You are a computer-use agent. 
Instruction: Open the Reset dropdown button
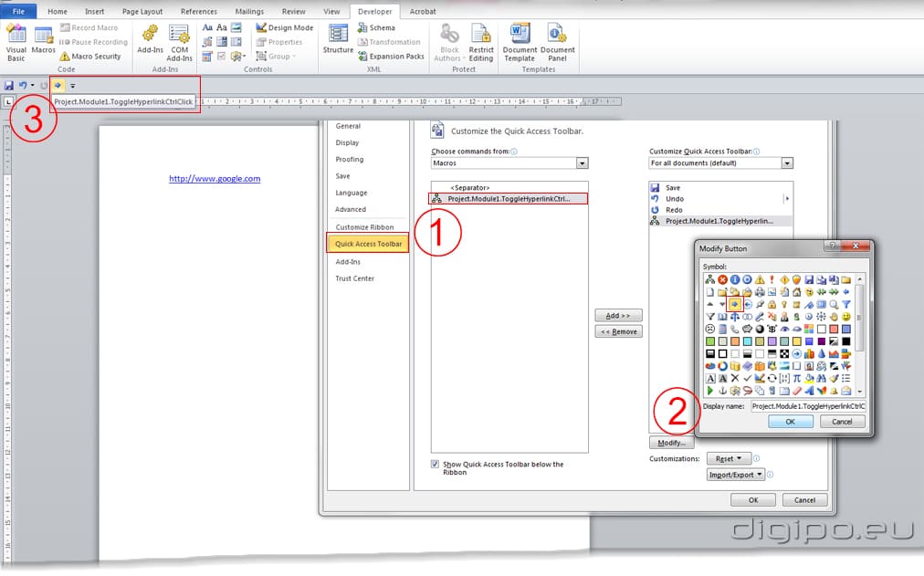click(x=728, y=458)
